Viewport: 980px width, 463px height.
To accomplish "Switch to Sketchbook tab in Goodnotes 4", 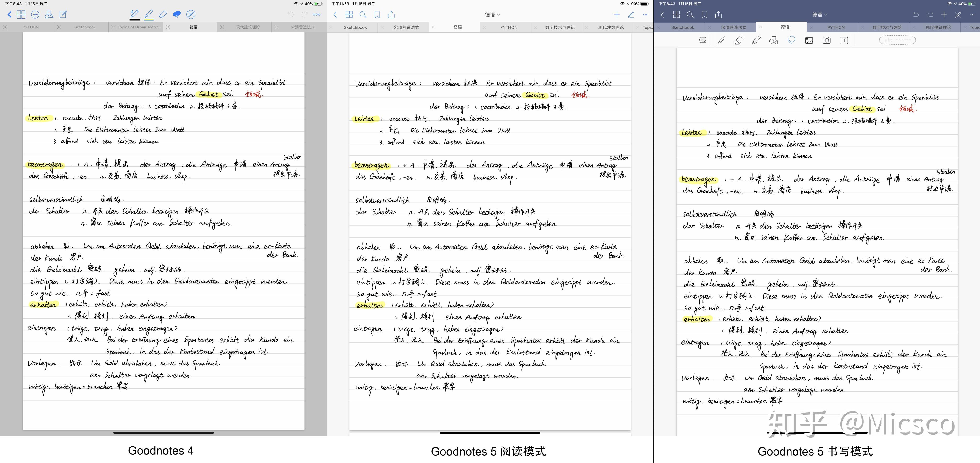I will click(85, 27).
